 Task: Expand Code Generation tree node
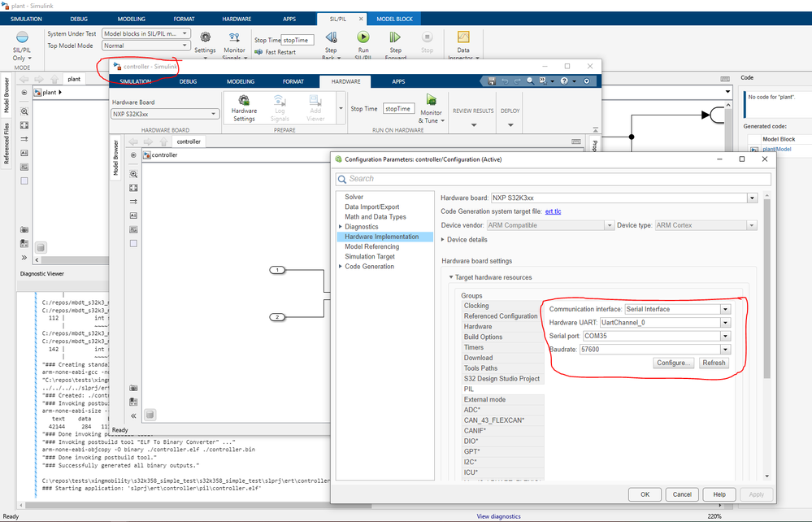coord(341,266)
